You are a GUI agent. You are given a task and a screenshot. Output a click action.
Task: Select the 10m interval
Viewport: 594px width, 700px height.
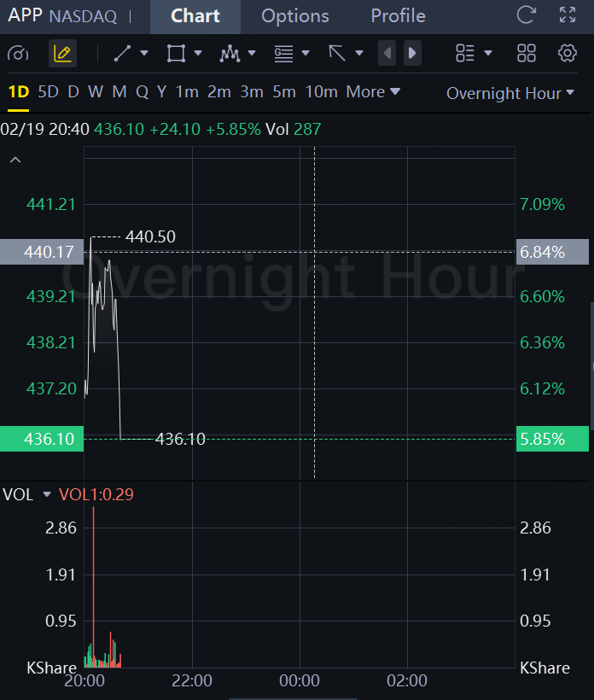pos(321,91)
